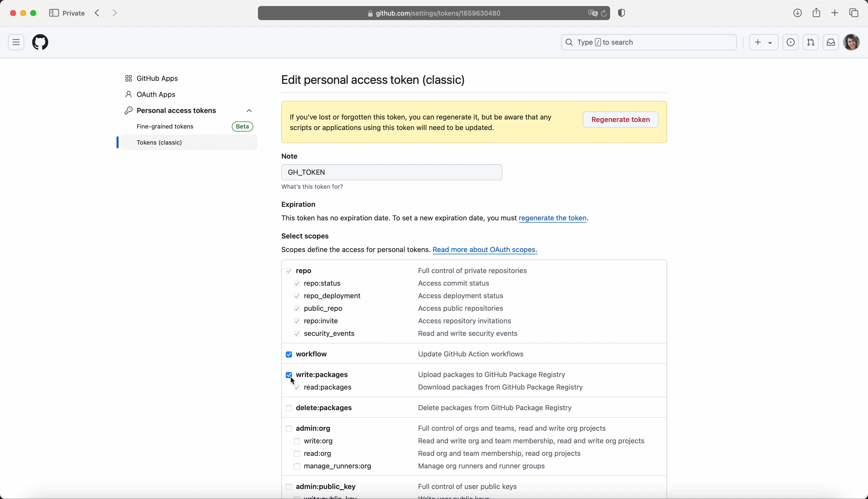Open the global navigation hamburger menu
Screen dimensions: 868x499
click(x=16, y=42)
